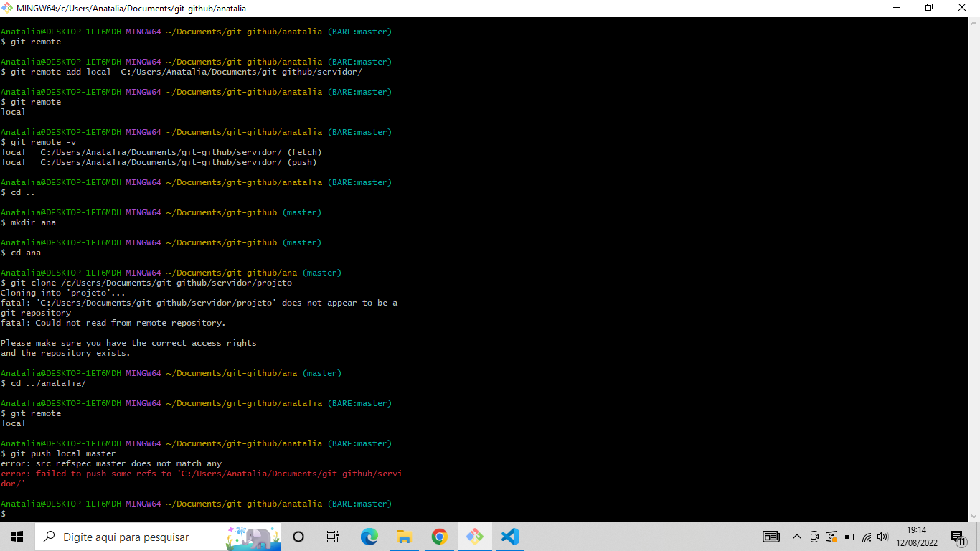Click the terminal scrollbar up arrow
The width and height of the screenshot is (980, 551).
coord(974,23)
